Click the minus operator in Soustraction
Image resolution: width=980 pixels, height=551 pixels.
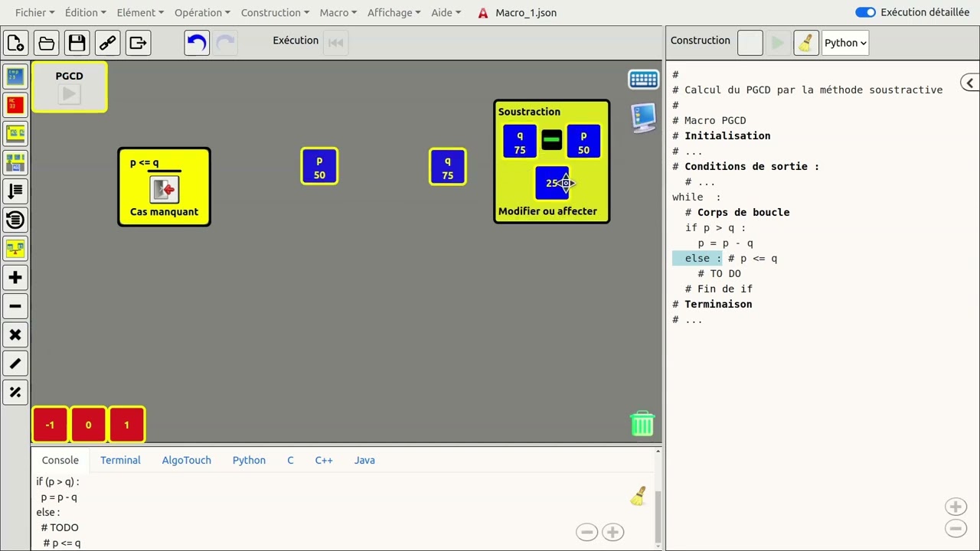pyautogui.click(x=551, y=140)
